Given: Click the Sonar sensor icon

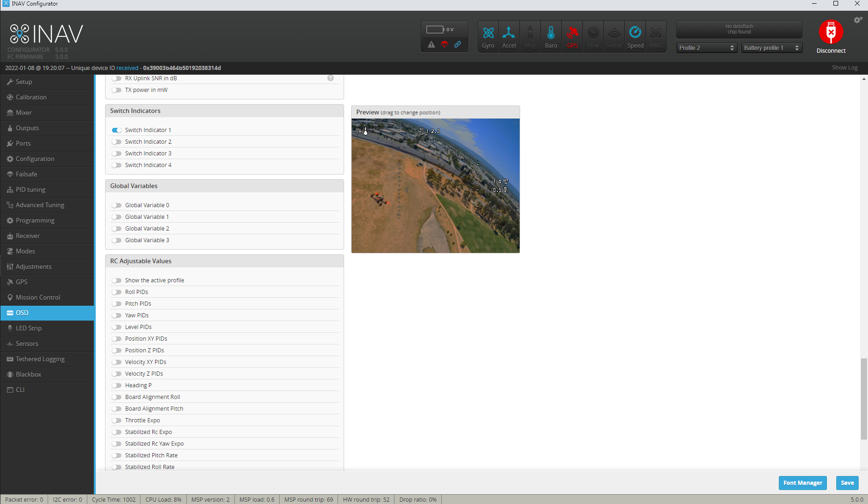Looking at the screenshot, I should click(x=614, y=36).
